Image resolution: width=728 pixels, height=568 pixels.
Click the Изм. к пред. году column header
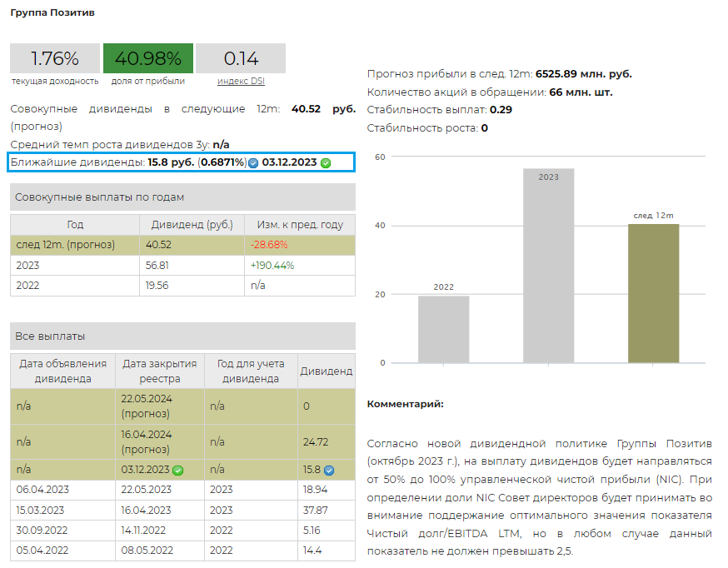[x=300, y=225]
